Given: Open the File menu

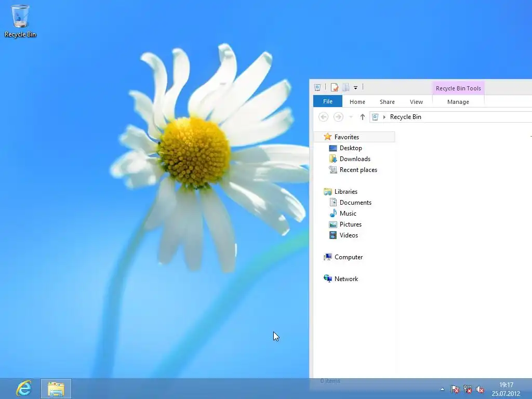Looking at the screenshot, I should (328, 101).
